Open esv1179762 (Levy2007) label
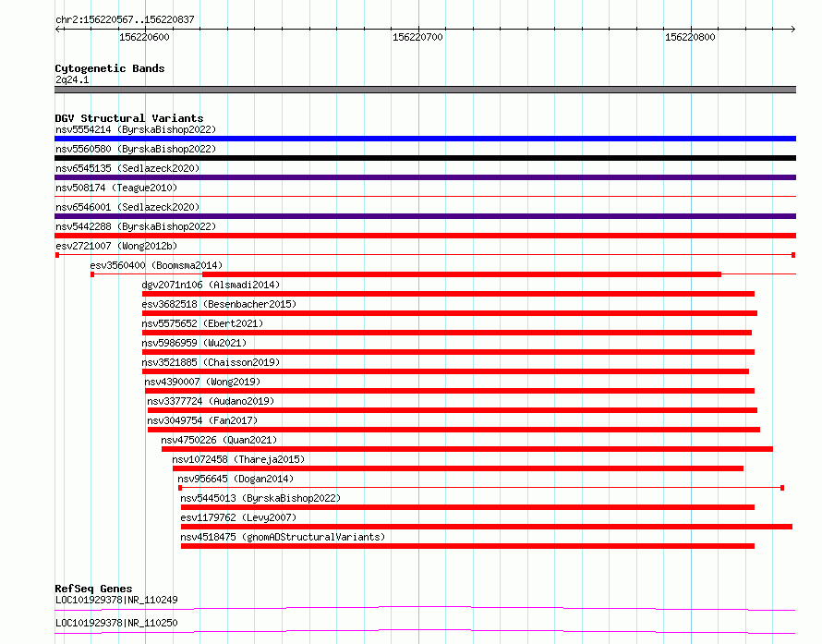 tap(238, 517)
